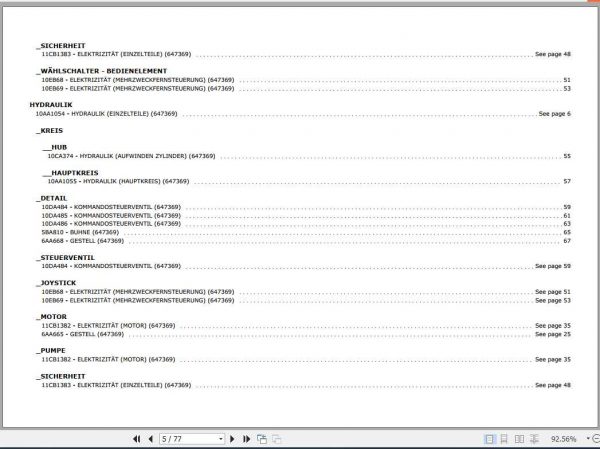Click the top _SICHERHEIT heading
Screen dimensions: 600x449
61,46
